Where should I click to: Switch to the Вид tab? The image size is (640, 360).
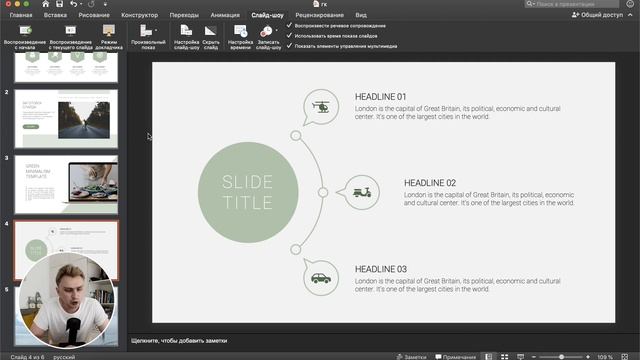pos(361,15)
